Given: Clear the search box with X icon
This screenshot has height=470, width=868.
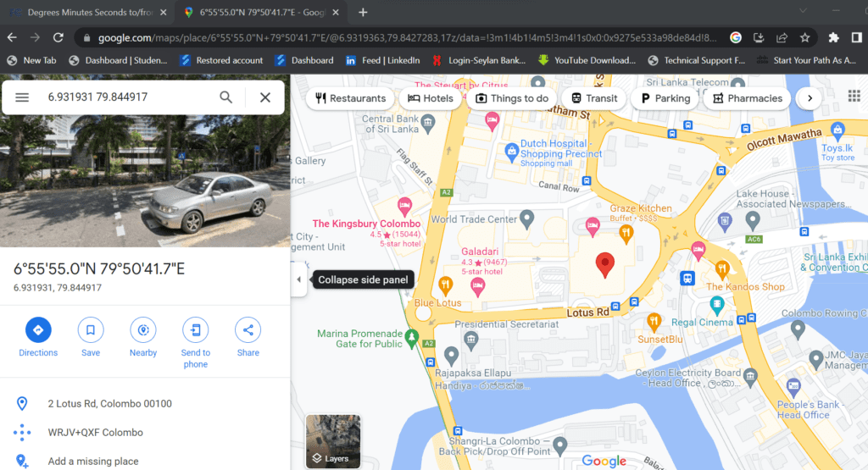Looking at the screenshot, I should coord(265,97).
